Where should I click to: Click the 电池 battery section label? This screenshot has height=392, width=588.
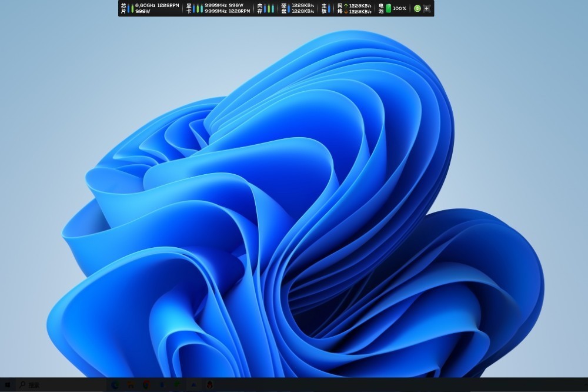[x=381, y=8]
